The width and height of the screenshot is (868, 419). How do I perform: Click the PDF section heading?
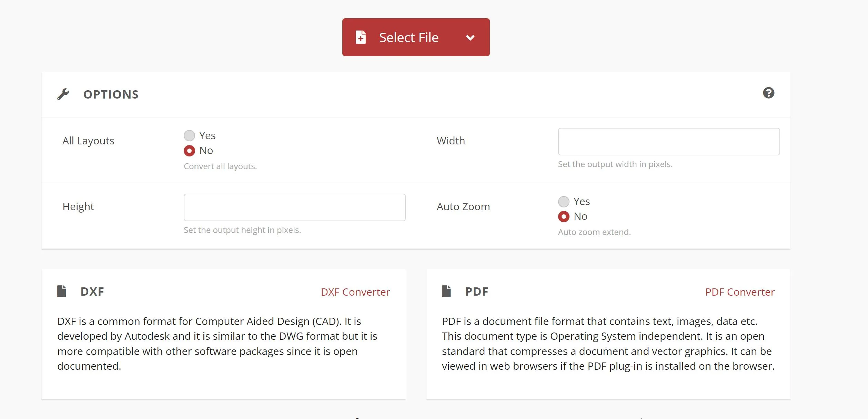tap(477, 291)
